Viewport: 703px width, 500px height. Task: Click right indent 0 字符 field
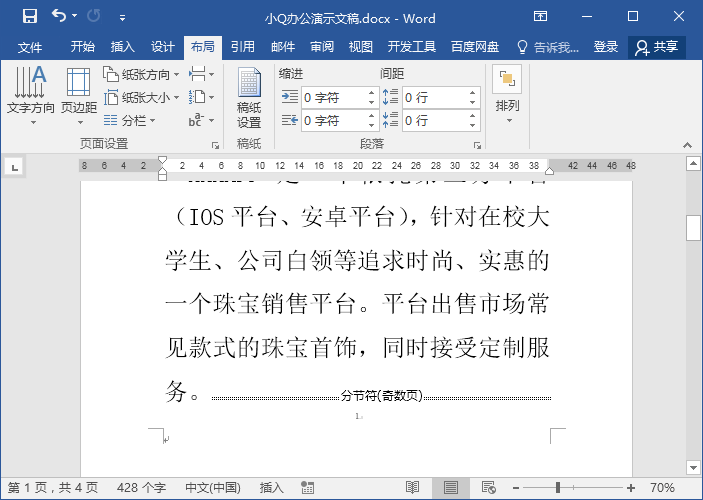pos(334,121)
